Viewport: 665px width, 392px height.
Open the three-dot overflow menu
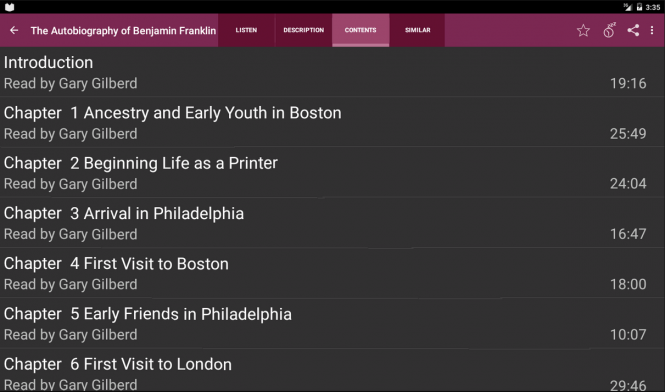point(652,30)
